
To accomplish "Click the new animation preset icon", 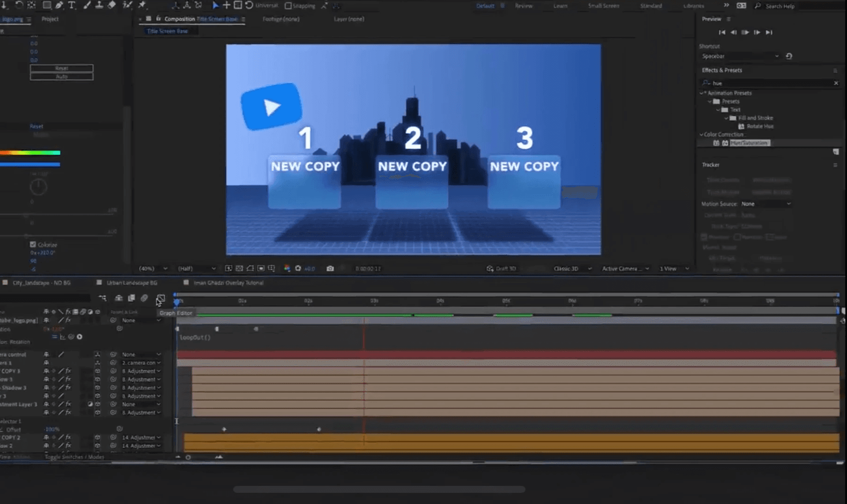I will coord(835,152).
